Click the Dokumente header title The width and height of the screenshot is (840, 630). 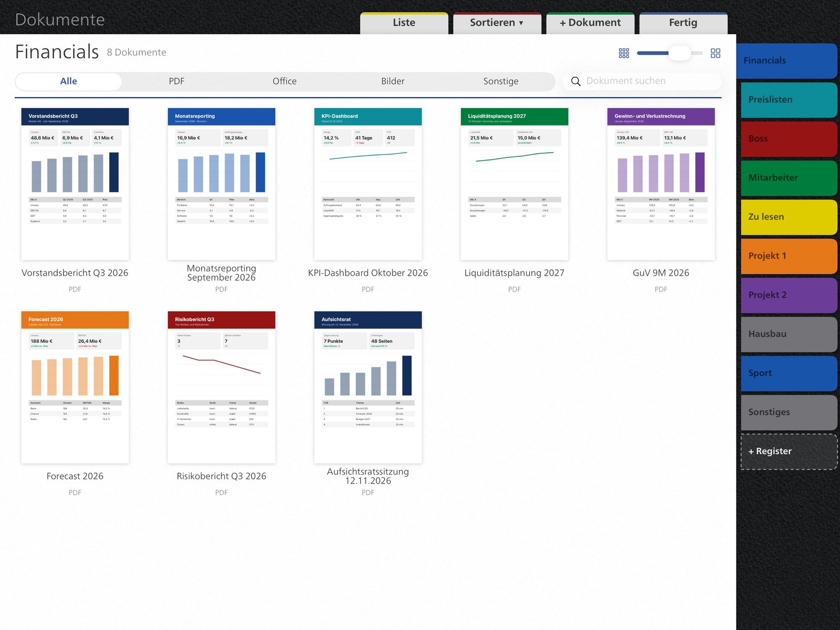coord(60,19)
